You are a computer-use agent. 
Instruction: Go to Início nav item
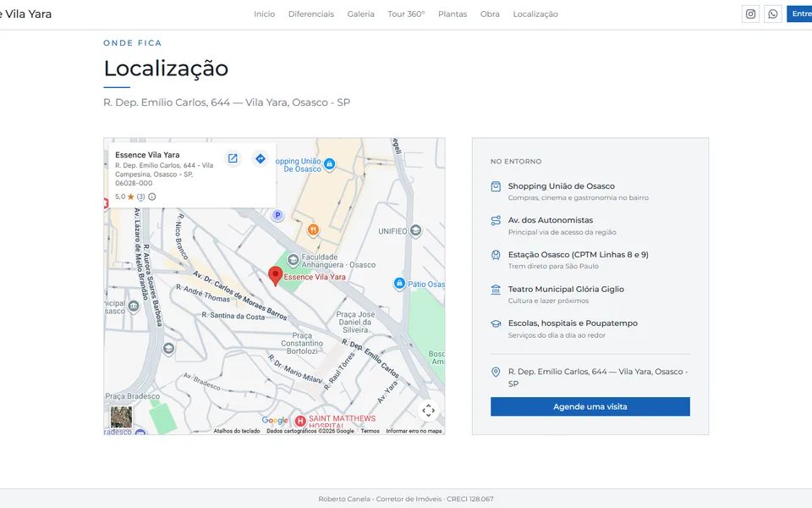(264, 14)
